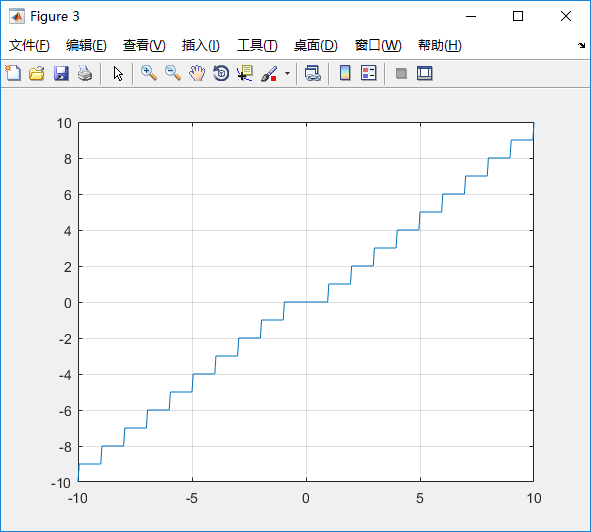
Task: Save figure with floppy disk icon
Action: click(x=61, y=73)
